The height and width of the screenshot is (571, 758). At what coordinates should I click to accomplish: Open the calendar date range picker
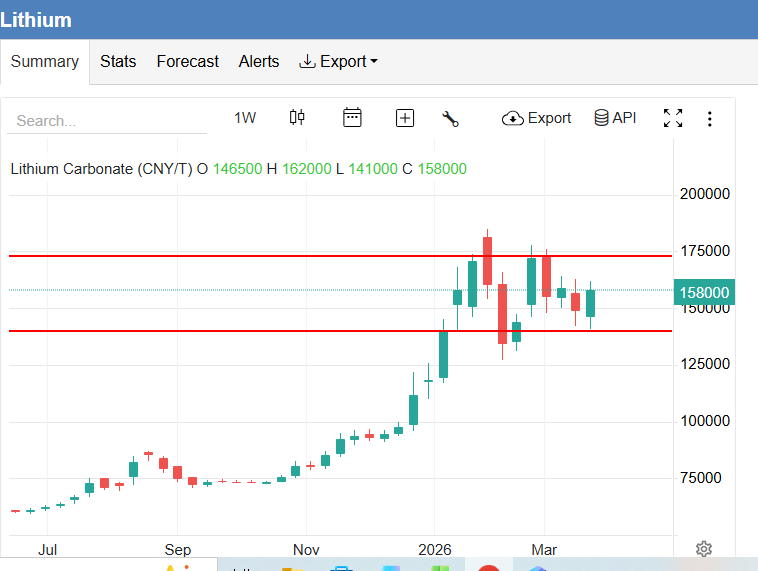352,118
